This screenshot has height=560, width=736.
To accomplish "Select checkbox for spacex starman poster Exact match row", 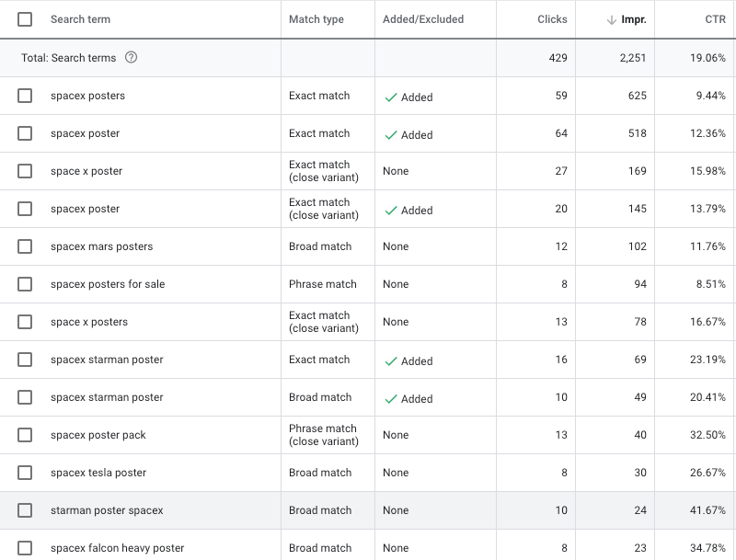I will pos(25,360).
